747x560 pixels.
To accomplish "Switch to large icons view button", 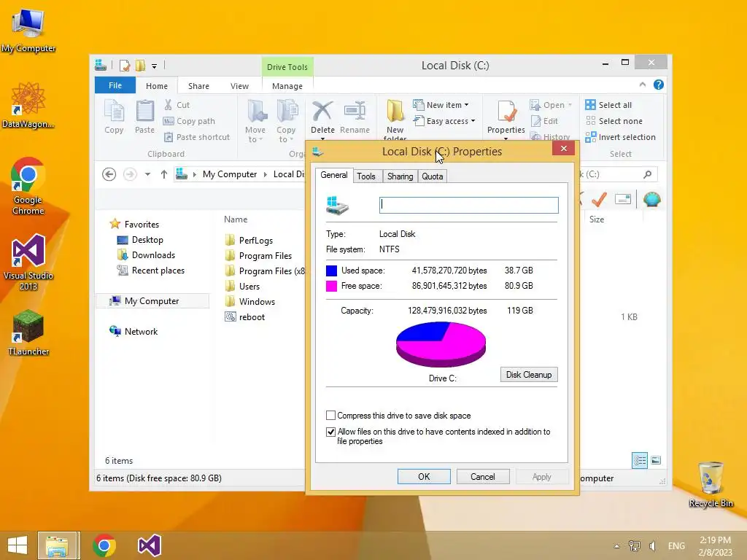I will point(656,460).
